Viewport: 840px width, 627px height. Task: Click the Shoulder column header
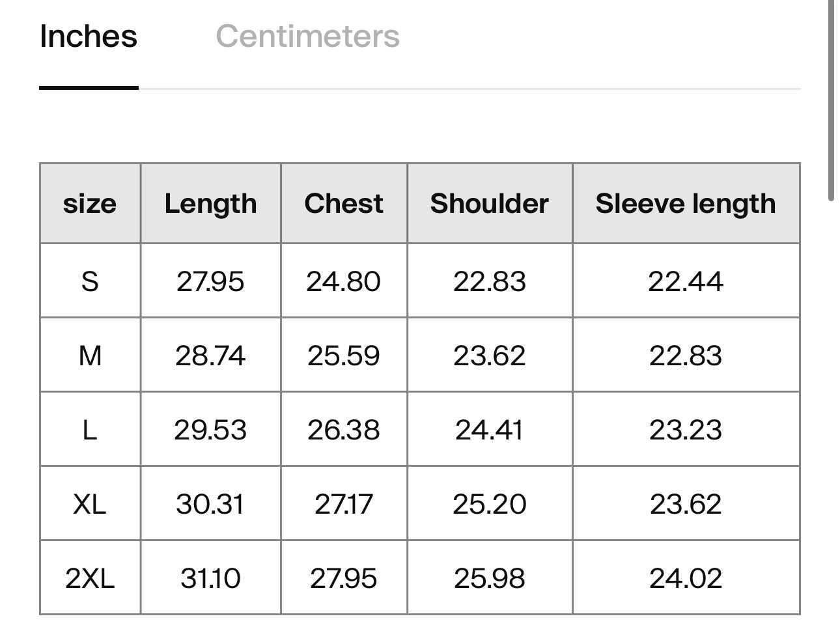(490, 204)
